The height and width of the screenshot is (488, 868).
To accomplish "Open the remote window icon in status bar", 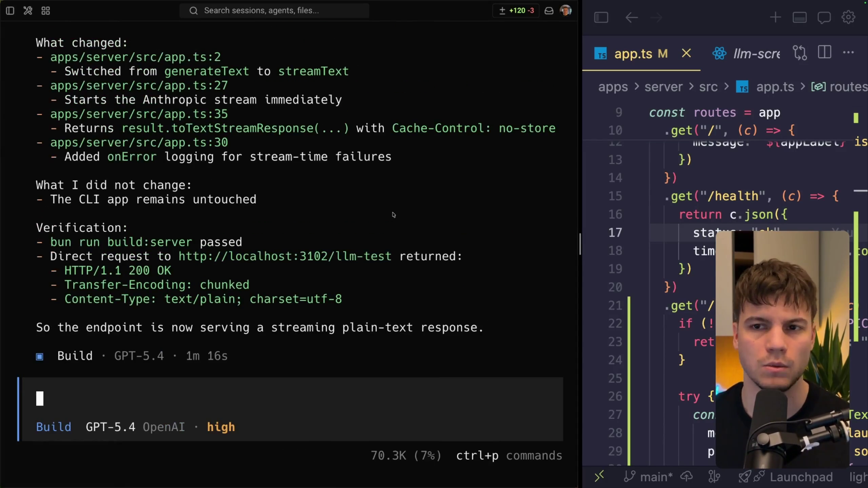I will [x=599, y=476].
